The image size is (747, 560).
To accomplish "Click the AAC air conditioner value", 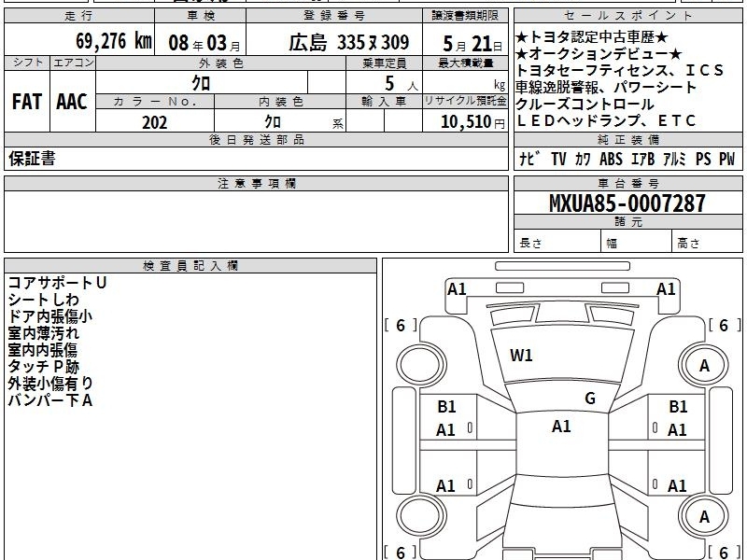I will coord(72,102).
